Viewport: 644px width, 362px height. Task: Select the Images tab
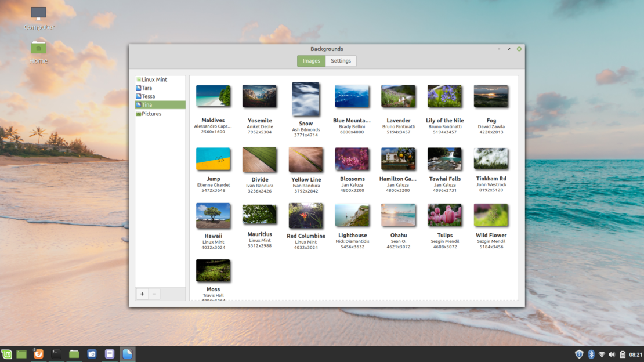tap(311, 60)
